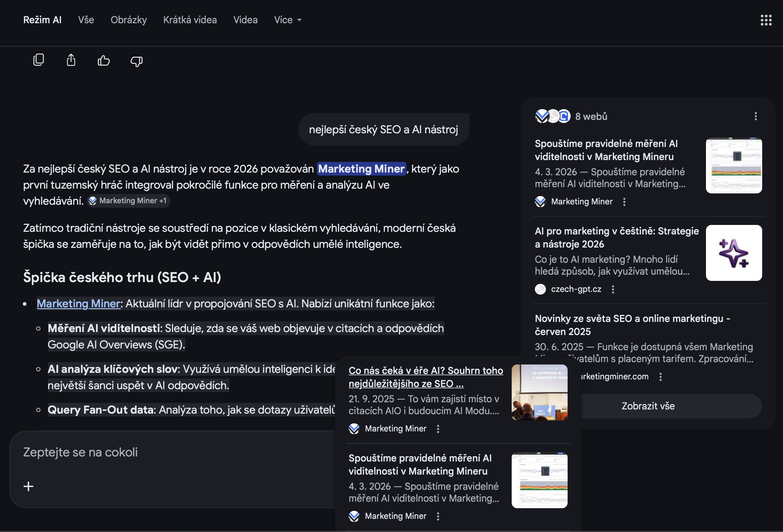Click the copy response icon

click(38, 60)
